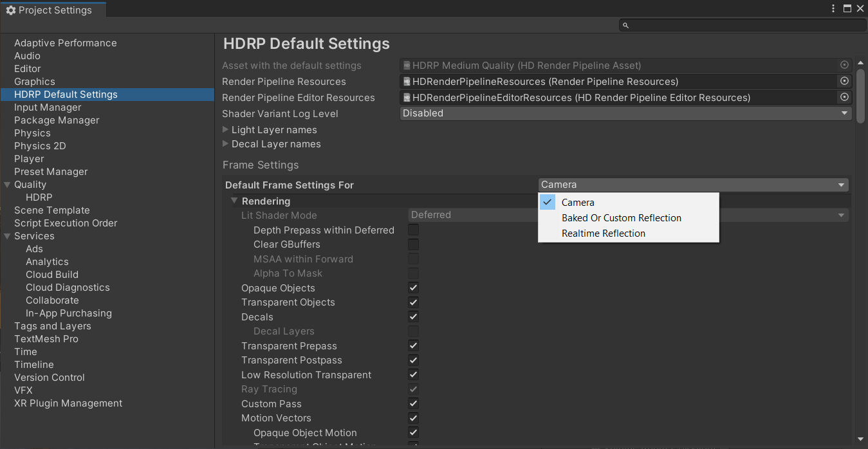Open Input Manager settings
This screenshot has height=449, width=868.
48,107
